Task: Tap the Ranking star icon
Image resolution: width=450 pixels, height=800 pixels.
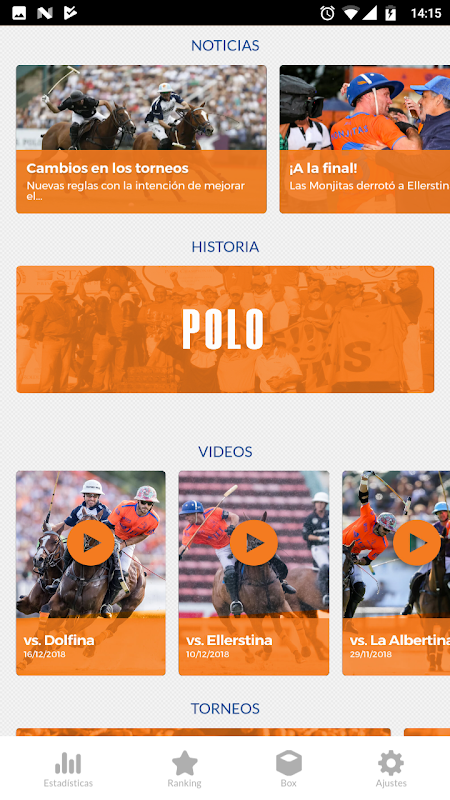Action: tap(184, 763)
